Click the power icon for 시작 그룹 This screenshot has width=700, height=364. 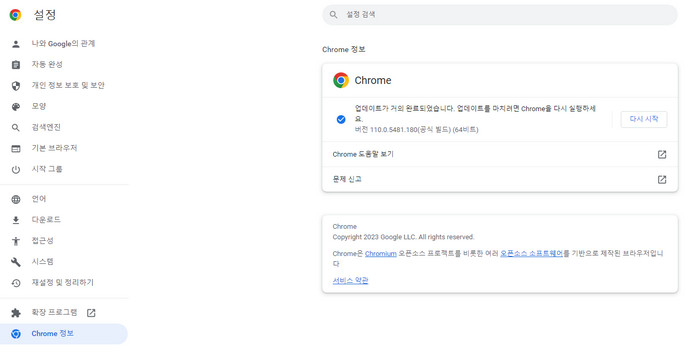tap(16, 170)
